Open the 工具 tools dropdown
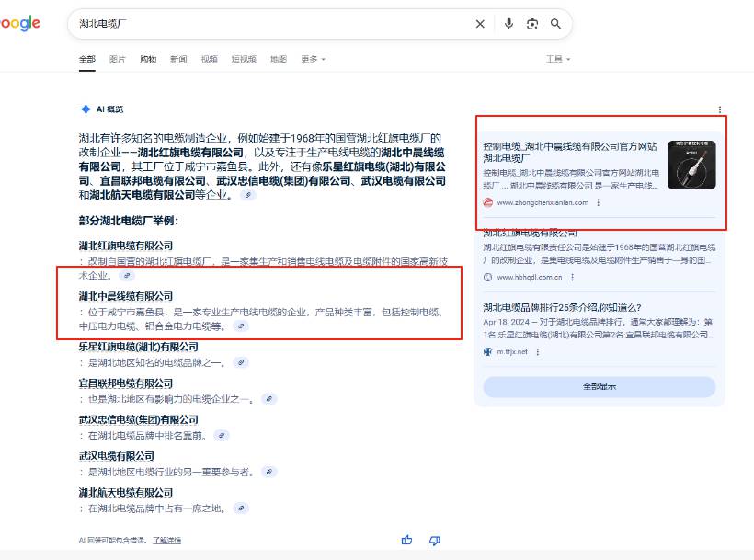Screen dimensions: 754x560 (557, 59)
